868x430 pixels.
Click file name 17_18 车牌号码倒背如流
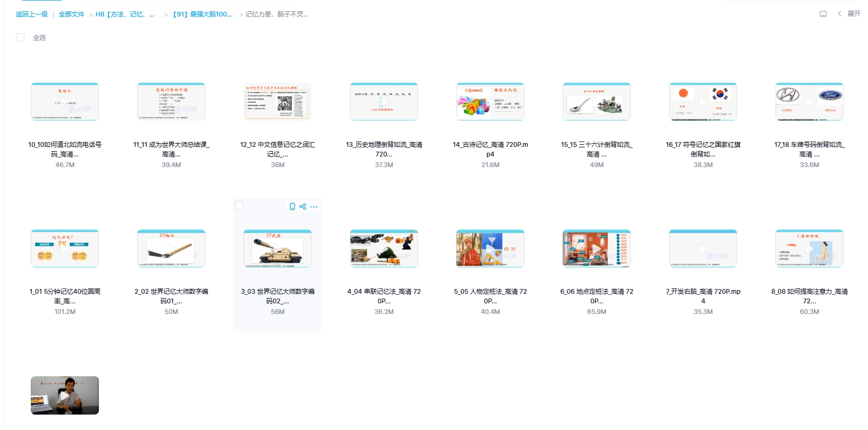809,150
